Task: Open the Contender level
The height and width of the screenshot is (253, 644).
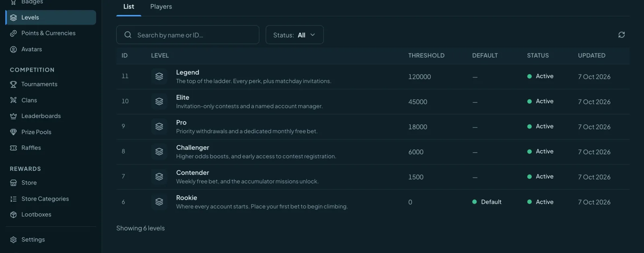Action: click(373, 177)
